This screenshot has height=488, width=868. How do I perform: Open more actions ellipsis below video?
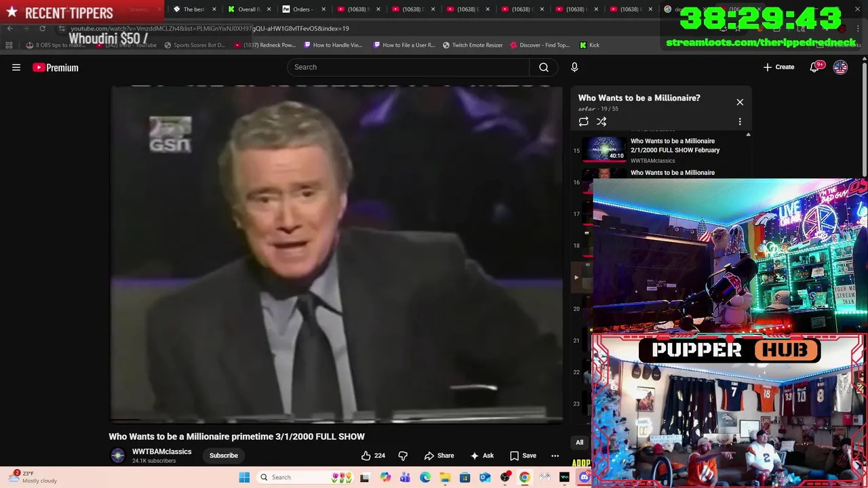pyautogui.click(x=555, y=455)
